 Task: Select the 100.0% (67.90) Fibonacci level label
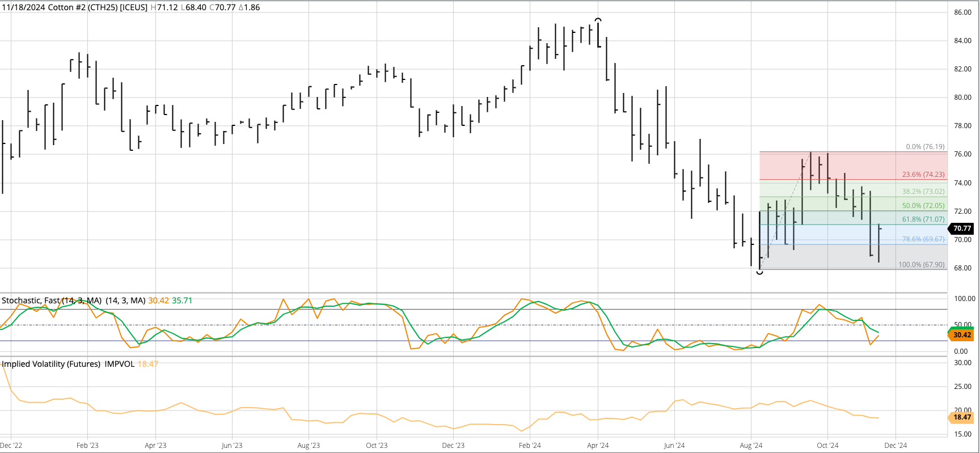click(922, 265)
